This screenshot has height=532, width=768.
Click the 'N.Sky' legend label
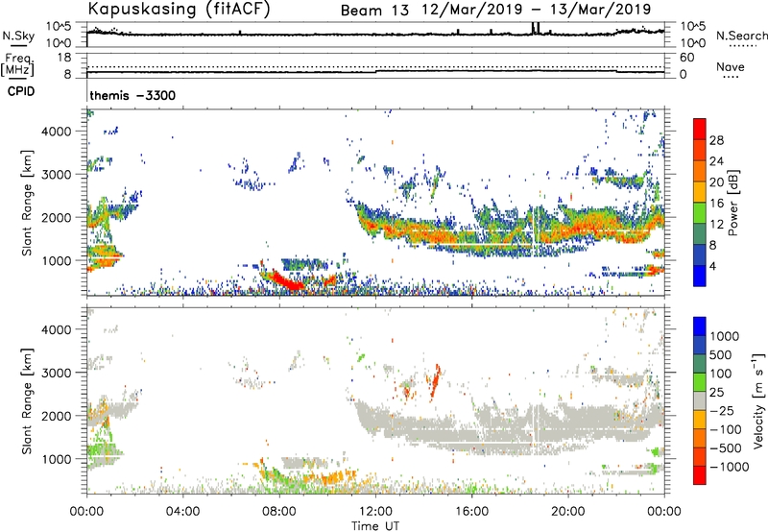click(18, 36)
